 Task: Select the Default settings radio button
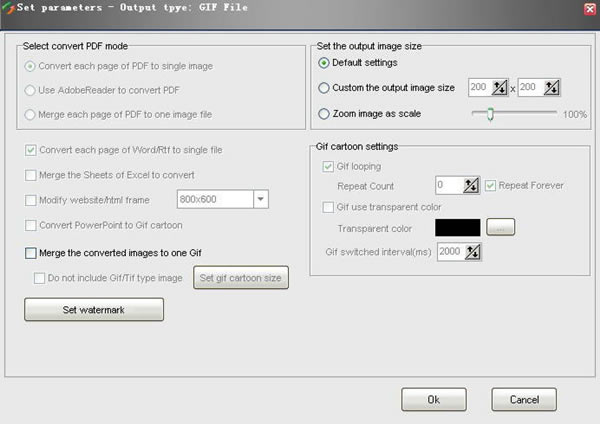pyautogui.click(x=324, y=63)
